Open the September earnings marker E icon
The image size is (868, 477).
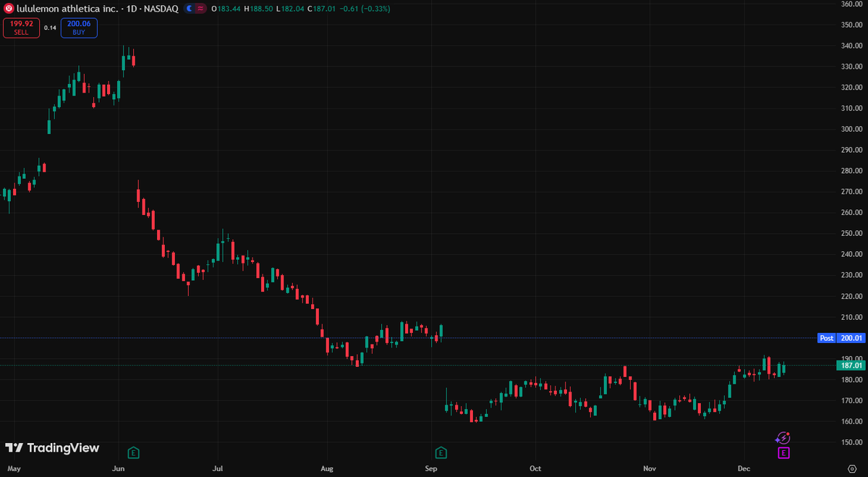point(441,453)
